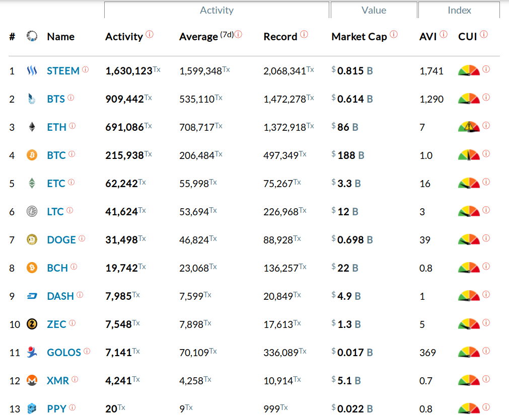The height and width of the screenshot is (420, 509).
Task: Select the Value group header tab
Action: [374, 10]
